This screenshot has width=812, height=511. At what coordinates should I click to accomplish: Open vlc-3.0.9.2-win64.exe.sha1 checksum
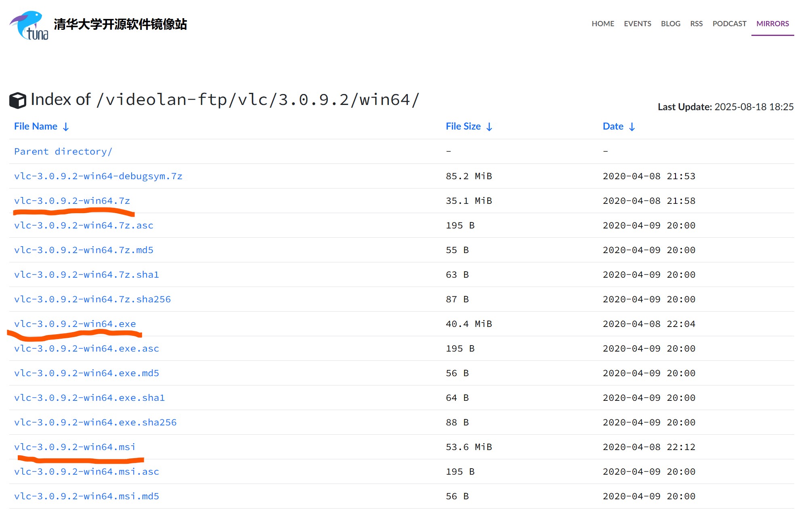tap(90, 398)
